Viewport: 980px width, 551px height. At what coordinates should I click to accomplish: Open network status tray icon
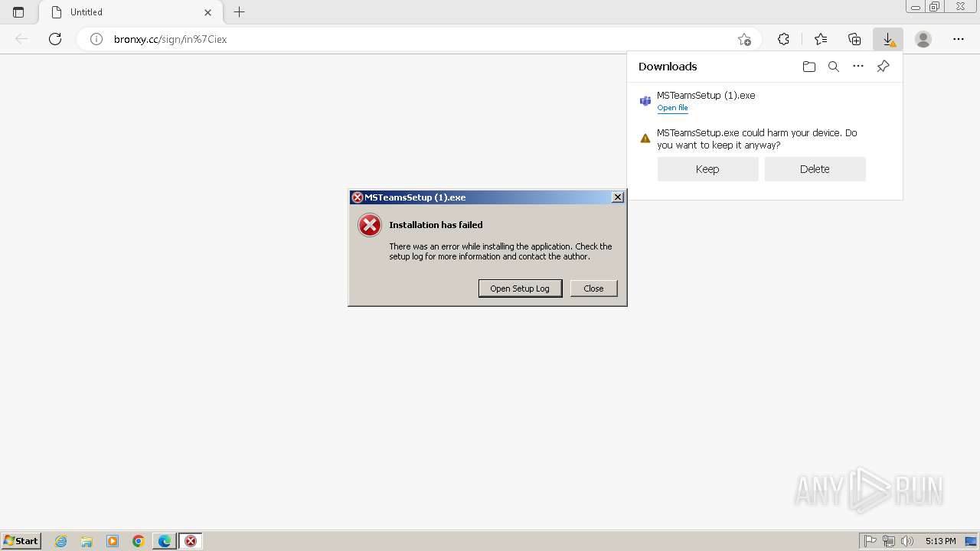[888, 541]
